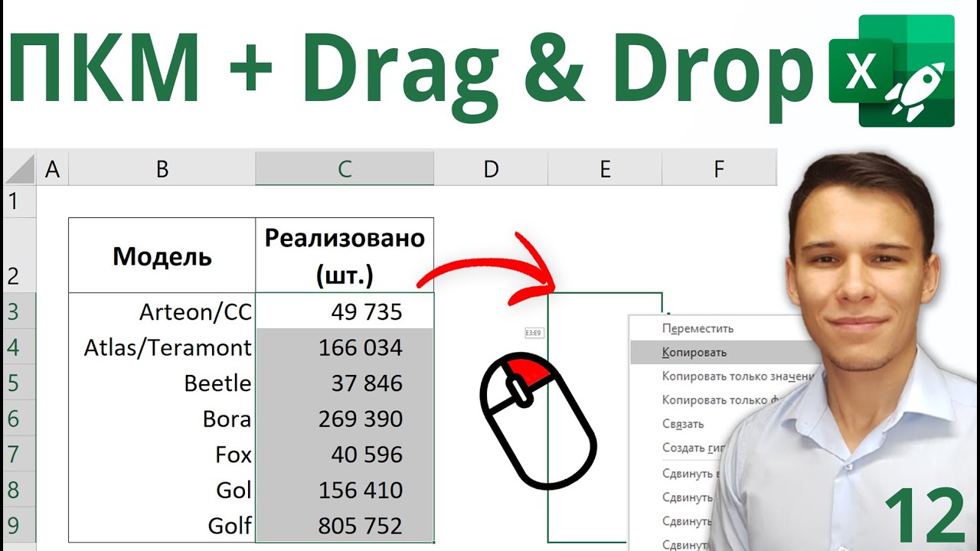The width and height of the screenshot is (980, 551).
Task: Click row 4 header
Action: (20, 347)
